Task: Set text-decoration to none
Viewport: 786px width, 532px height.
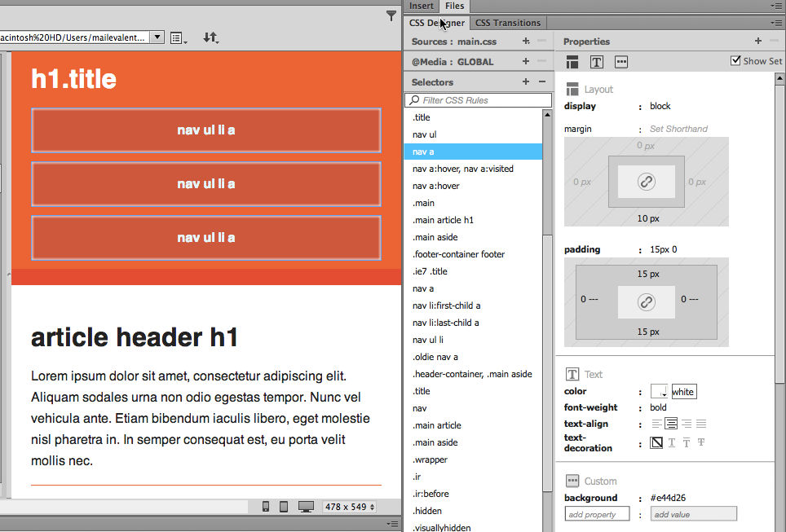Action: tap(656, 442)
